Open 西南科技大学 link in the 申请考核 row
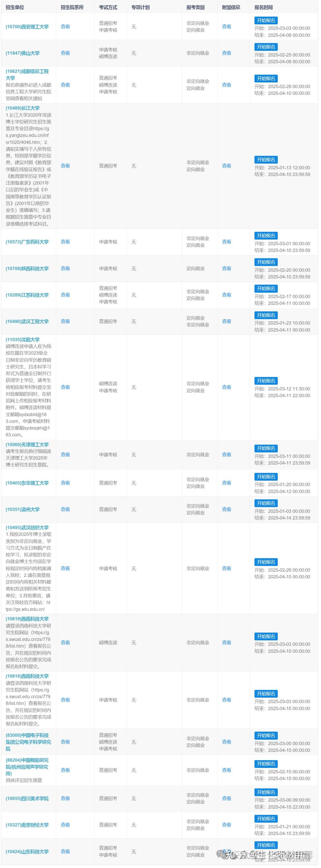Image resolution: width=321 pixels, height=868 pixels. pyautogui.click(x=27, y=676)
